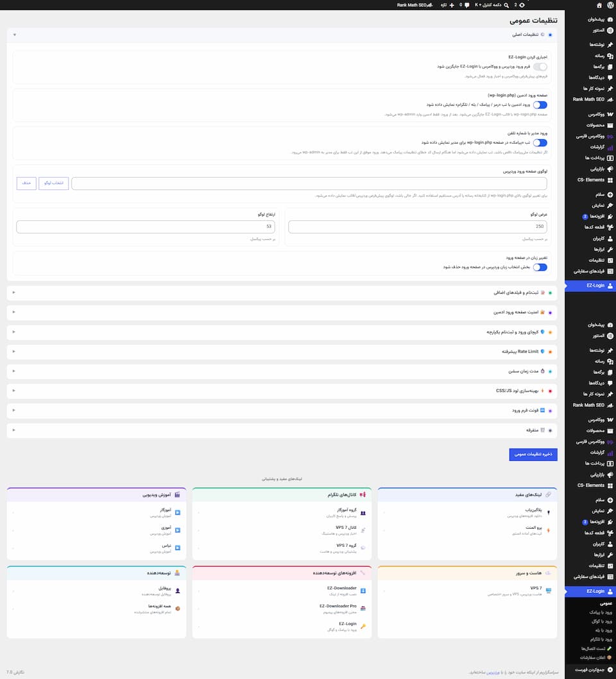Save with ذخیره تنظیمات عمومی button
Screen dimensions: 616x679
point(533,454)
